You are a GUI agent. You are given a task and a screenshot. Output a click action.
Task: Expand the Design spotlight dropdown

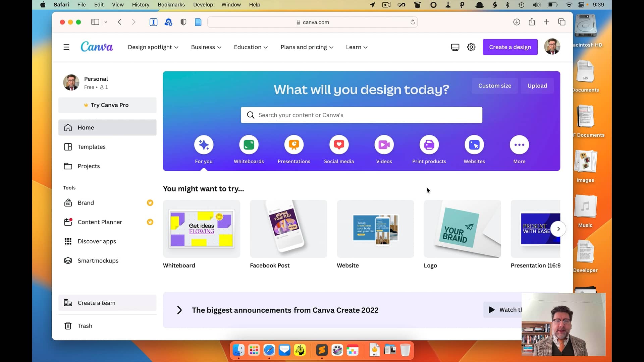click(x=153, y=47)
